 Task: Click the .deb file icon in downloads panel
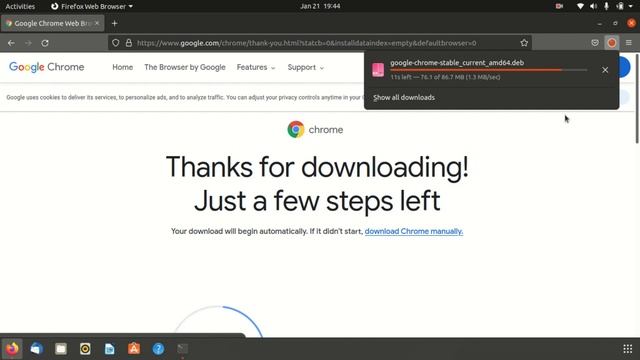(378, 70)
